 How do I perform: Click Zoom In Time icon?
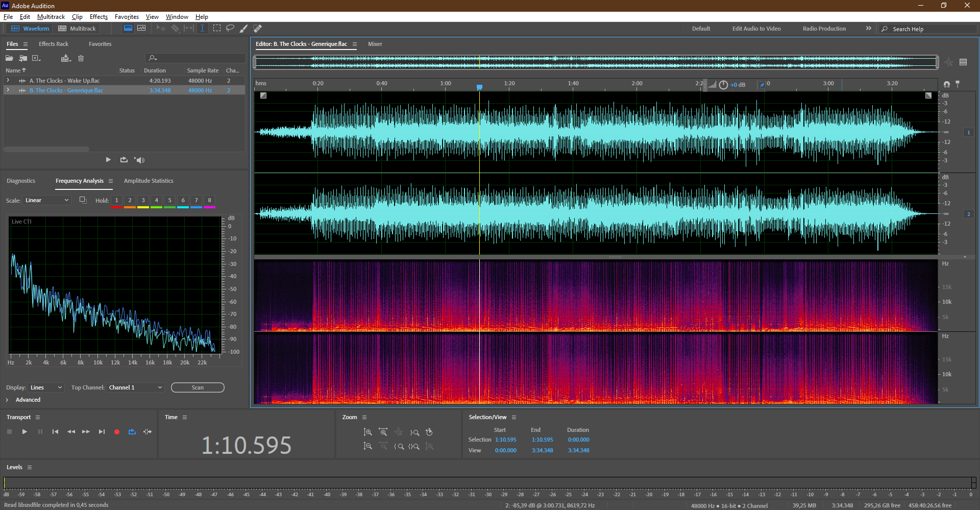pos(383,432)
